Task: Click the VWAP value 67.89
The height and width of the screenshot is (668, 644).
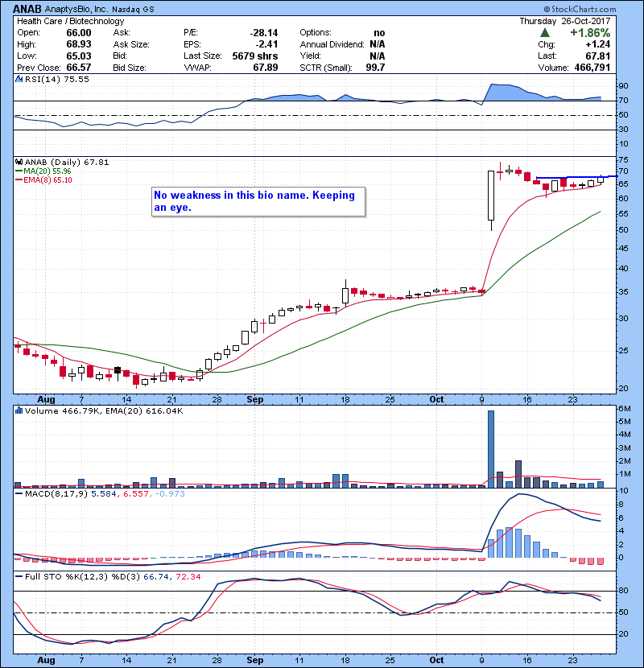Action: point(266,68)
